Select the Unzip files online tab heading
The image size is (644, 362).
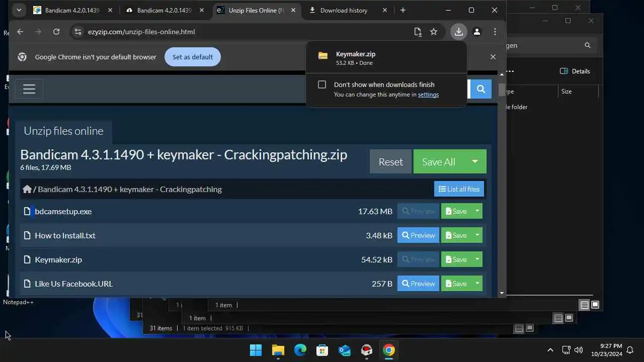(63, 131)
